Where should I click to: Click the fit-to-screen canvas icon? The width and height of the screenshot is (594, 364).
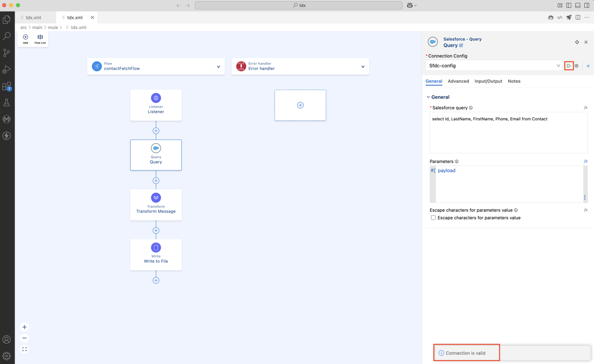24,349
